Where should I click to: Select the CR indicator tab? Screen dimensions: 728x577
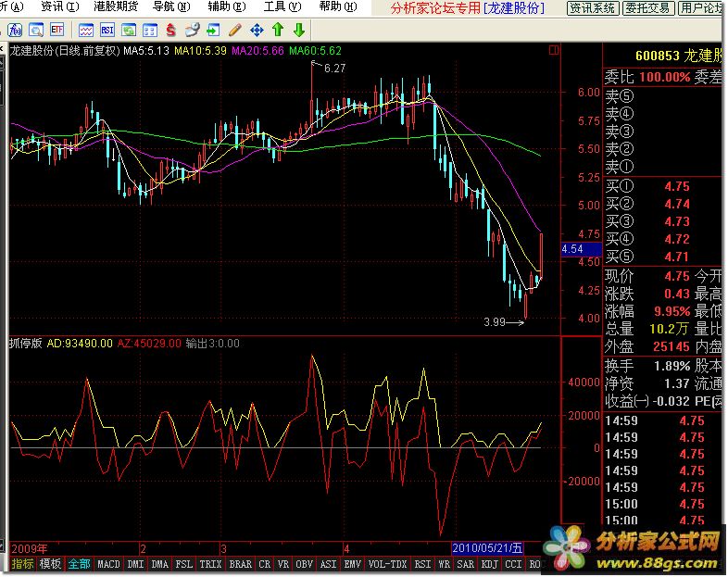pyautogui.click(x=265, y=564)
